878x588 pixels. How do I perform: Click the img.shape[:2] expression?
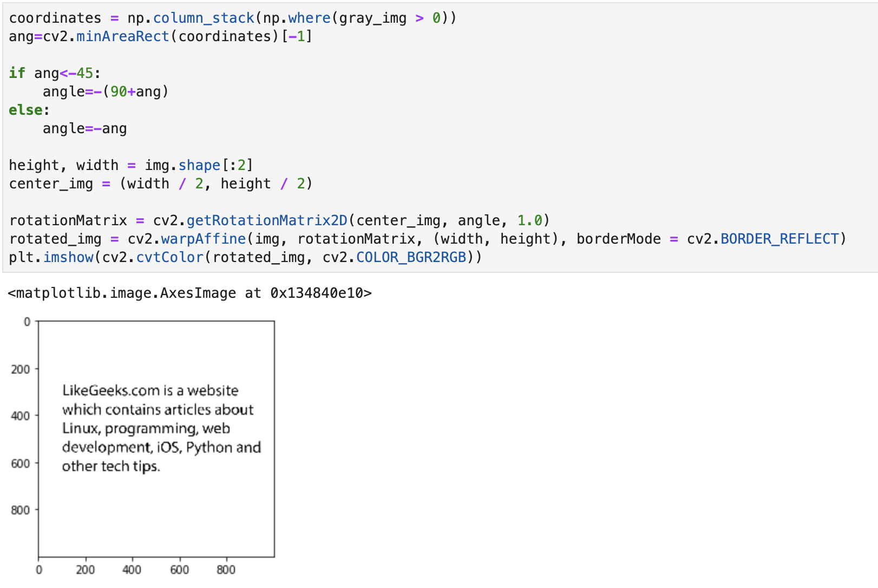click(199, 165)
